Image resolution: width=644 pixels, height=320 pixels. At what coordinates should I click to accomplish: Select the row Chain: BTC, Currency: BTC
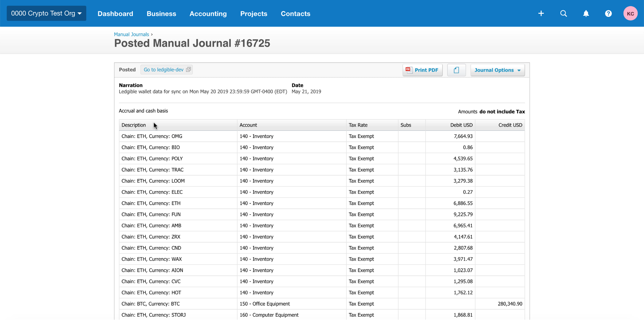pos(322,304)
